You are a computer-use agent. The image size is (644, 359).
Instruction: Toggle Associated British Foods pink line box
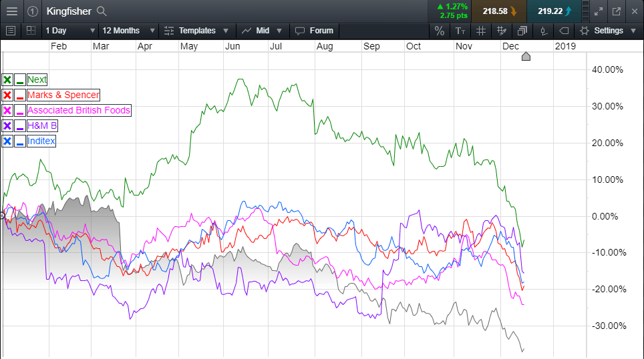point(20,110)
